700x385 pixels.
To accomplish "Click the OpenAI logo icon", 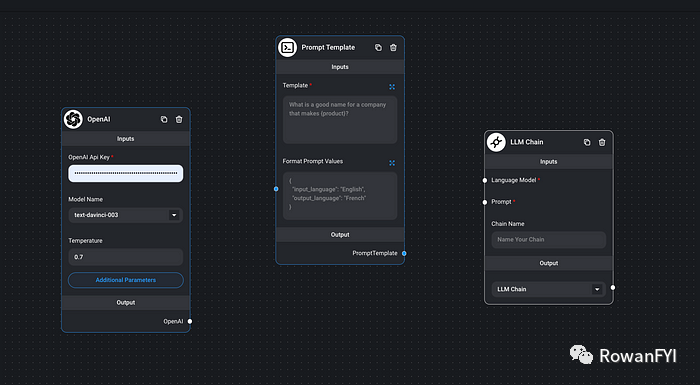I will 73,119.
